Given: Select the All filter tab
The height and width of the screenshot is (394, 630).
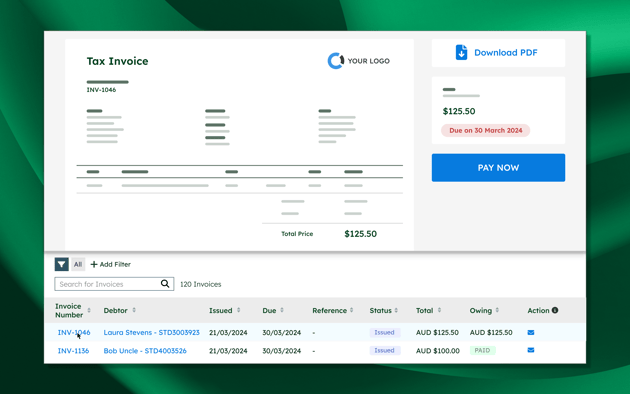Looking at the screenshot, I should (78, 264).
